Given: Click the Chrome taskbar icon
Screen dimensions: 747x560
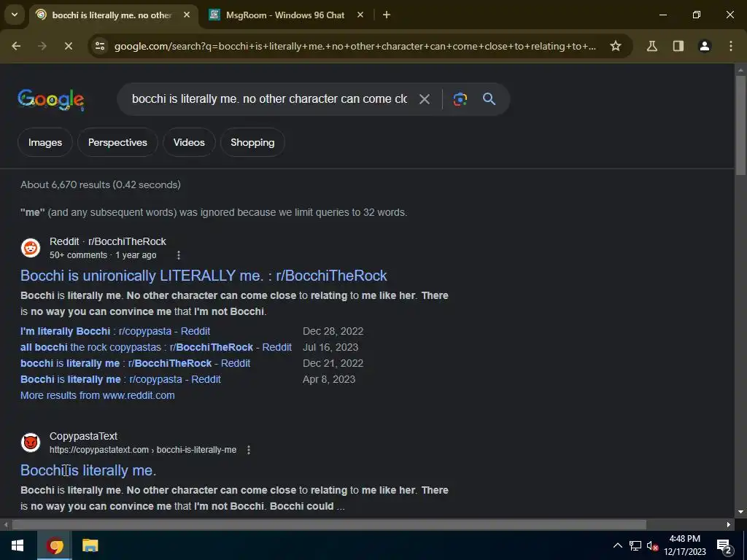Looking at the screenshot, I should [55, 545].
